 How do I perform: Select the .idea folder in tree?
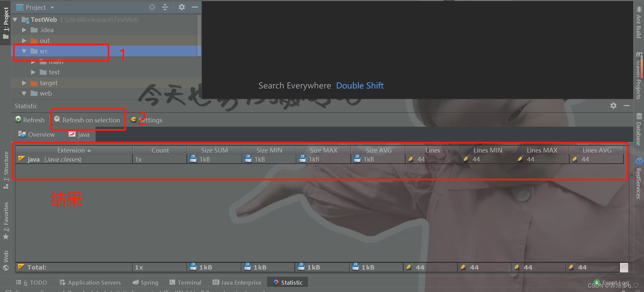click(x=42, y=30)
